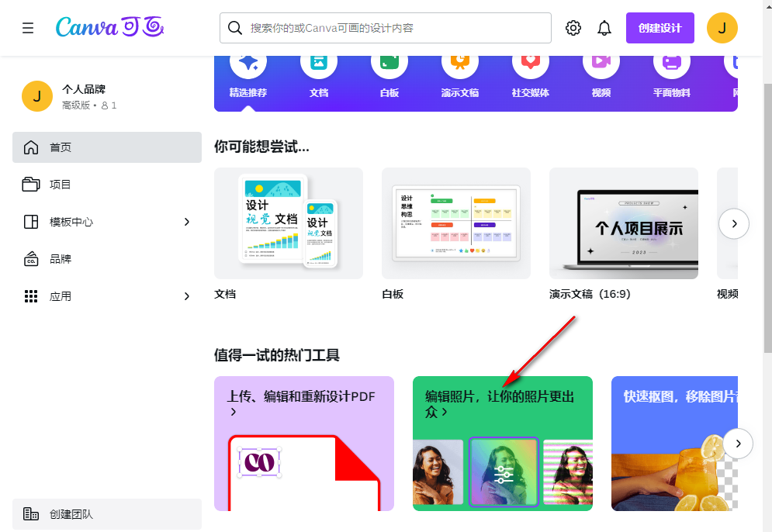Click the 创建设计 button

(x=659, y=27)
